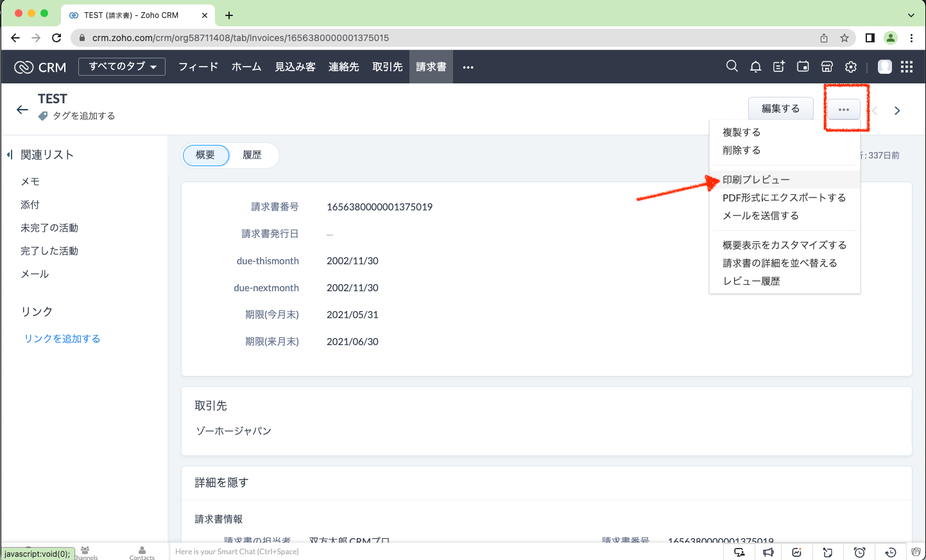Open the more modules ellipsis in navbar
Screen dimensions: 926x560
(x=468, y=67)
